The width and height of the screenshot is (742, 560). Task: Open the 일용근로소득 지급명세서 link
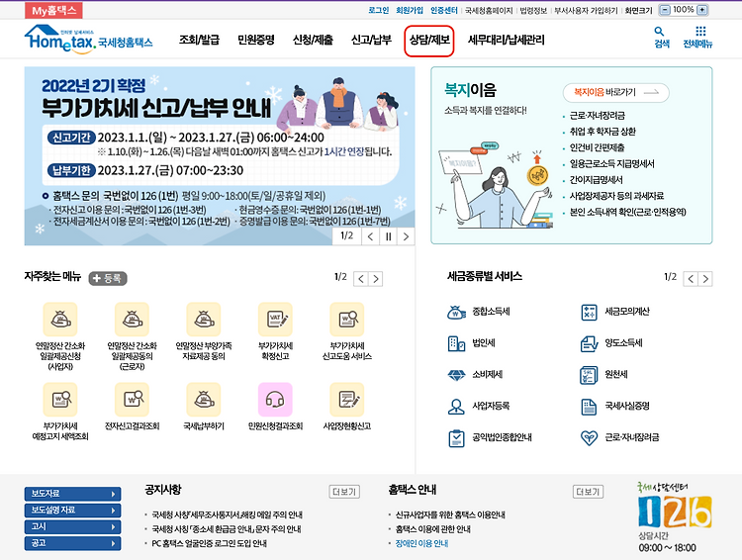611,164
